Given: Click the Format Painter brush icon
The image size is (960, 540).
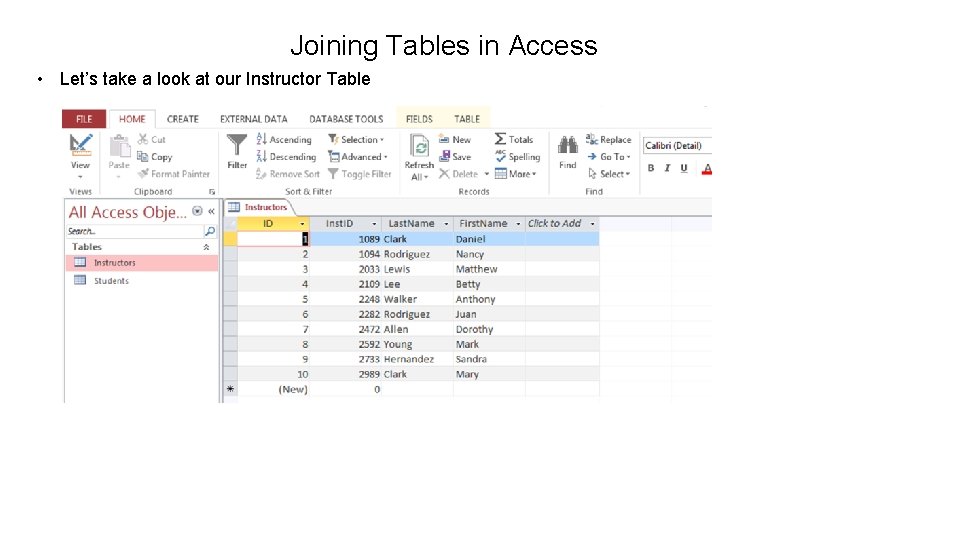Looking at the screenshot, I should [143, 174].
